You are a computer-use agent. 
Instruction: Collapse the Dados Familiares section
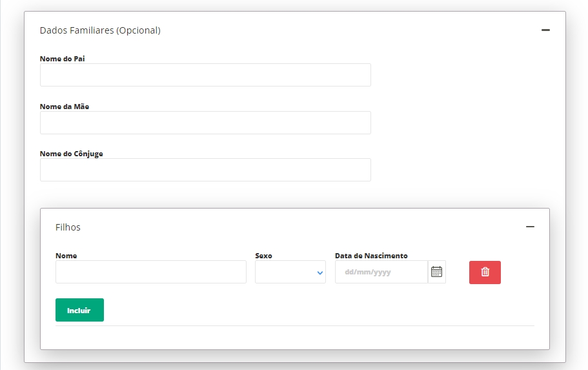click(545, 30)
